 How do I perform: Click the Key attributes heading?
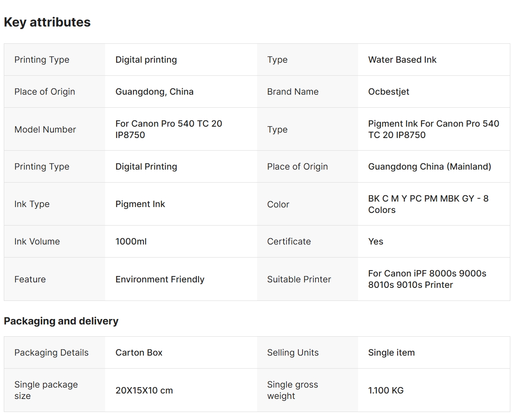point(47,22)
